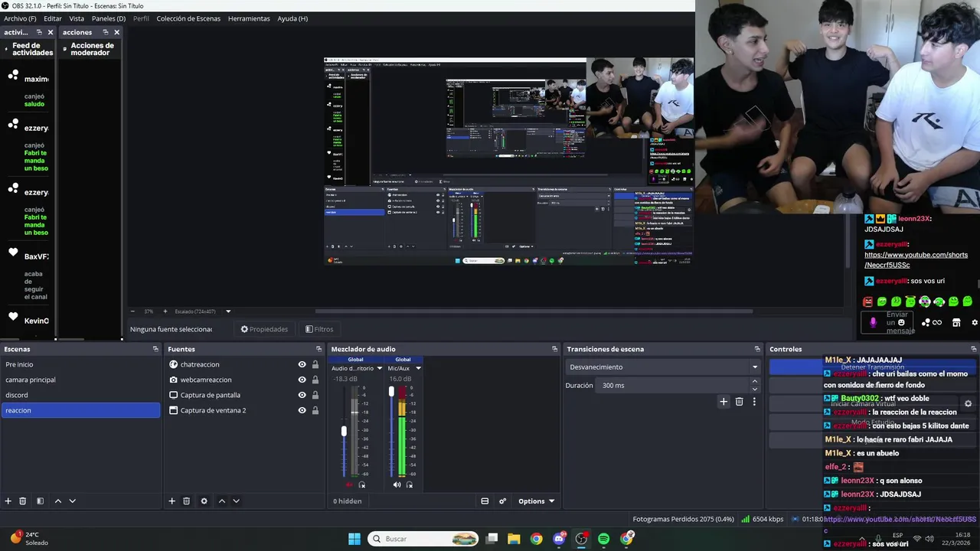Add a scene transition with plus button
The height and width of the screenshot is (551, 980).
coord(724,401)
